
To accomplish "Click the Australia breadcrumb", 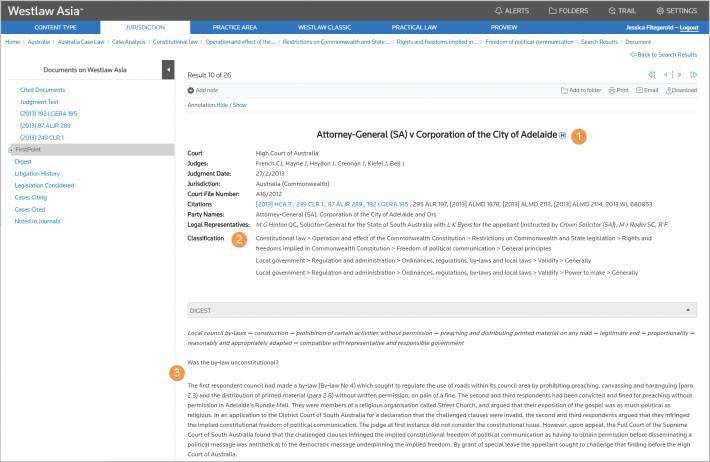I will (39, 42).
